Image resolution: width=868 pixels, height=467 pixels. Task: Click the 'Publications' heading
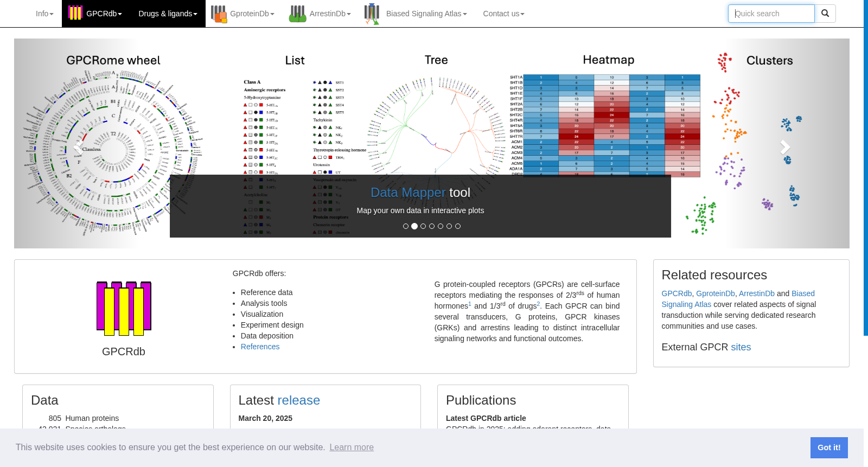481,400
